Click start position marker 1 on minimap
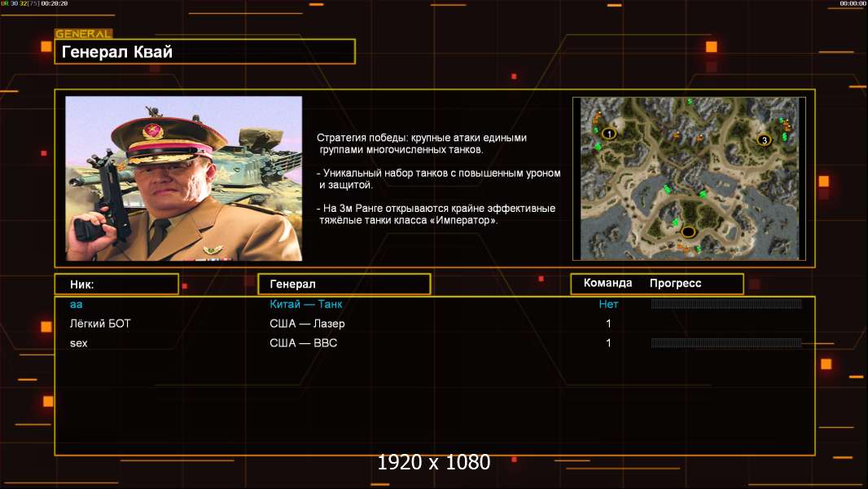The height and width of the screenshot is (489, 868). tap(610, 134)
